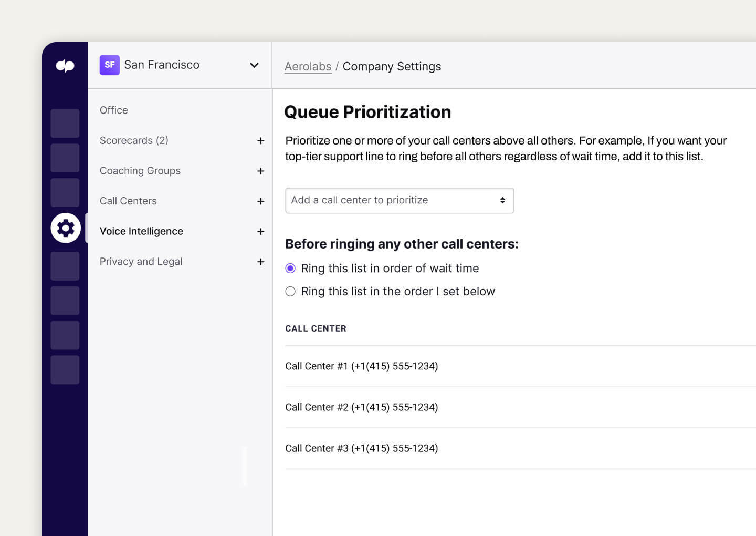Image resolution: width=756 pixels, height=536 pixels.
Task: Click the Dialpad logo in the sidebar
Action: pyautogui.click(x=65, y=65)
